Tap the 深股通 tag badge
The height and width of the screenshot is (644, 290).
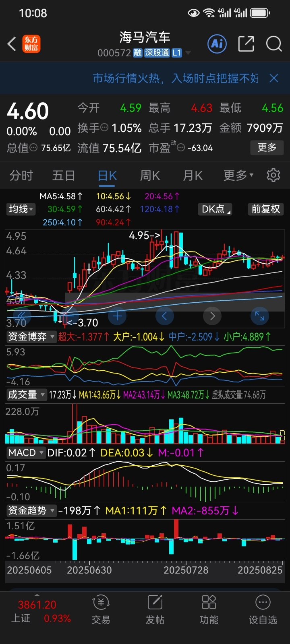157,53
